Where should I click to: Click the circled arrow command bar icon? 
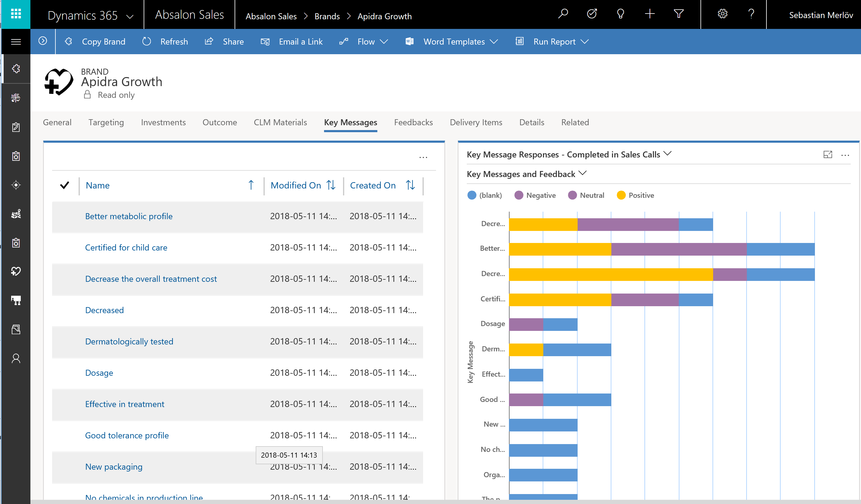pyautogui.click(x=43, y=41)
